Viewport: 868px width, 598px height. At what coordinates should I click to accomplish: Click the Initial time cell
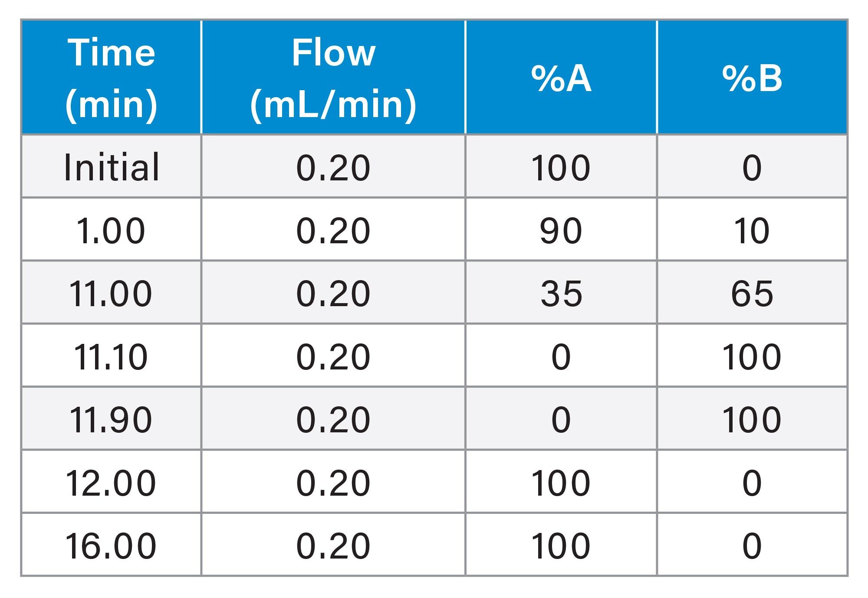111,167
